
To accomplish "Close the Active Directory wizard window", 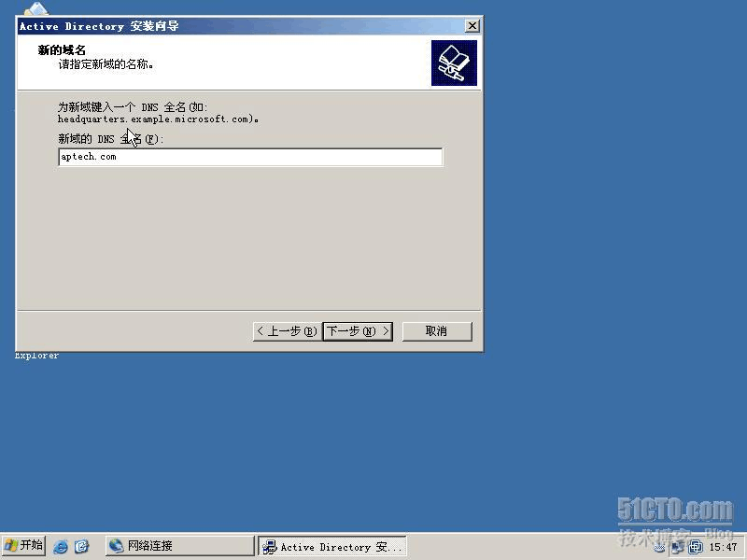I will coord(472,26).
